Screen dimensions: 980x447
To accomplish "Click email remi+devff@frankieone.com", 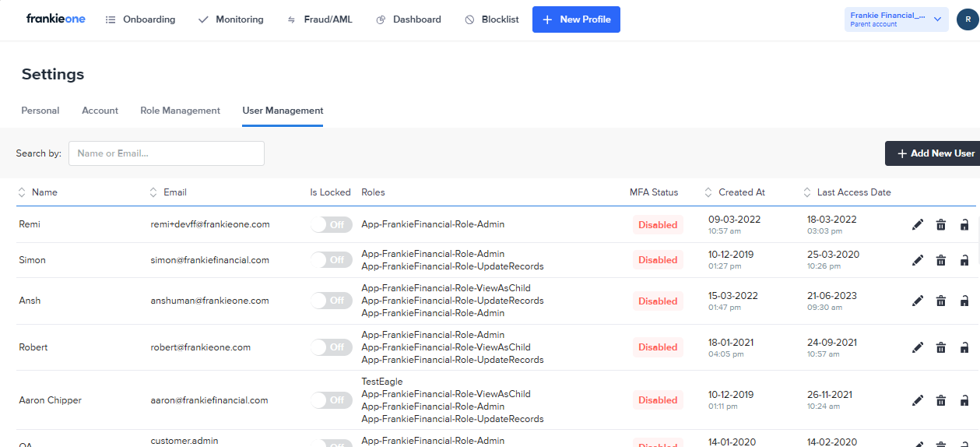I will [210, 224].
